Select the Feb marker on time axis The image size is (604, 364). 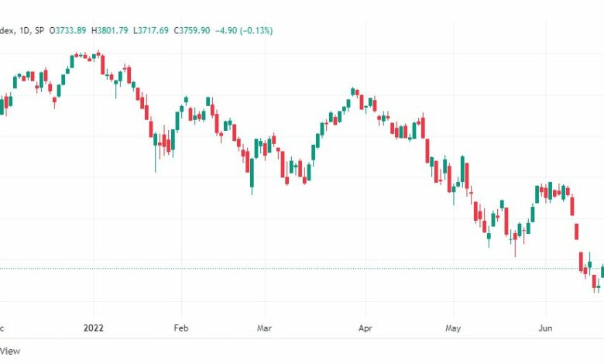click(x=180, y=328)
